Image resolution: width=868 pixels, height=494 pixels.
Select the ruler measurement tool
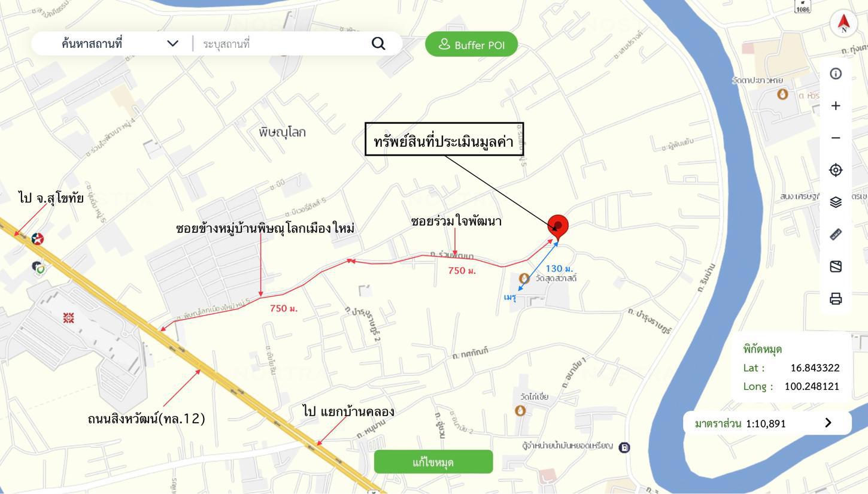pos(836,235)
